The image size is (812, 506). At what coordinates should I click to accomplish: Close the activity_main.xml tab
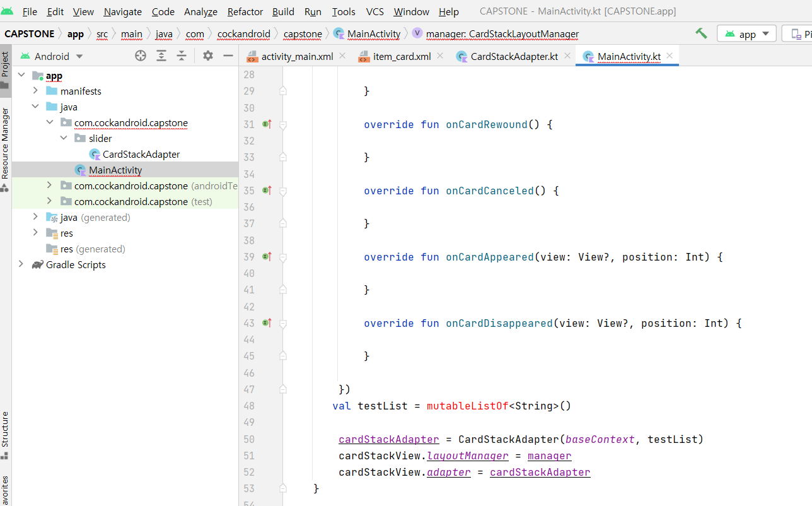(x=342, y=56)
